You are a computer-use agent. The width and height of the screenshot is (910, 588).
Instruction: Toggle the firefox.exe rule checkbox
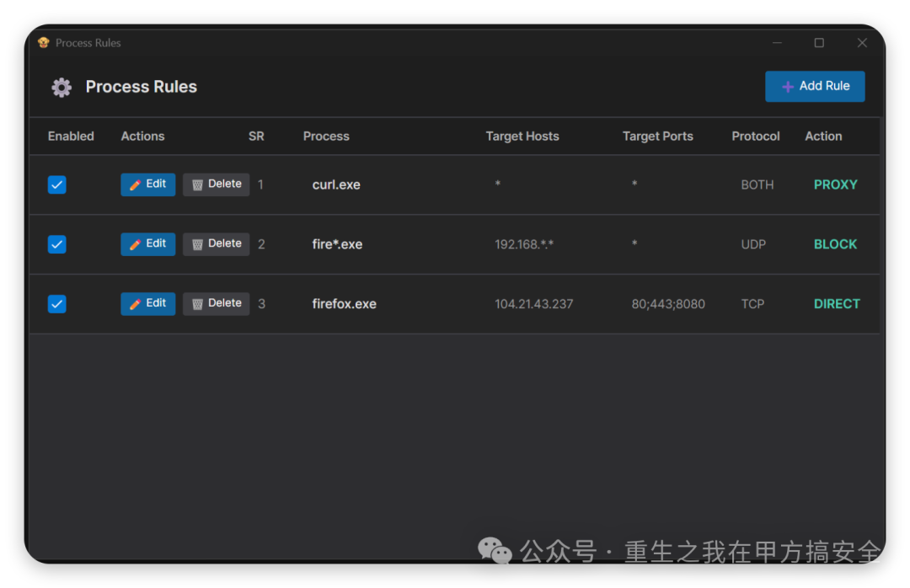(x=56, y=304)
